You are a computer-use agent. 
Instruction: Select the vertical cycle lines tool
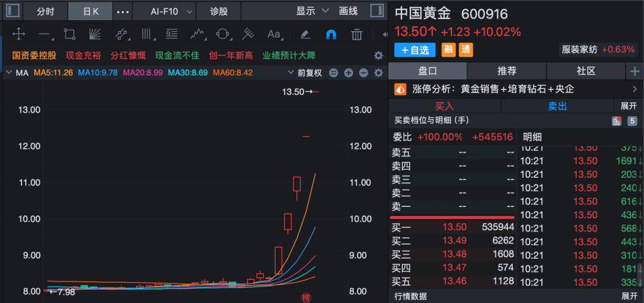tap(147, 34)
